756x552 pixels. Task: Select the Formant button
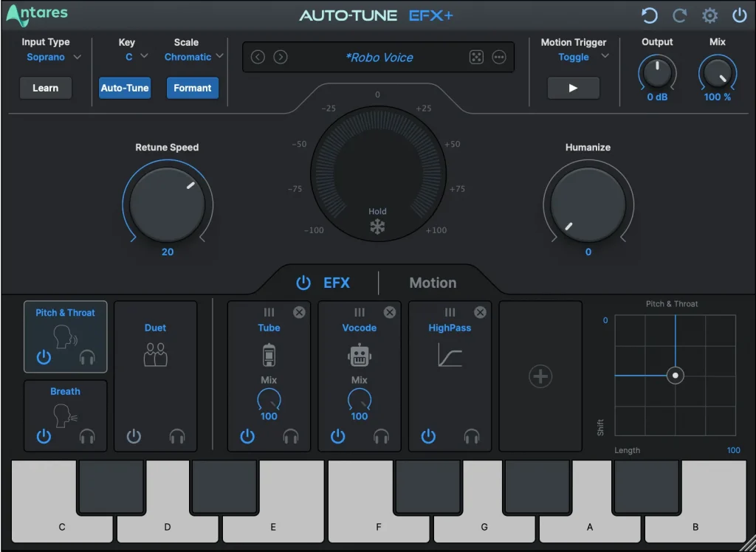click(x=193, y=88)
